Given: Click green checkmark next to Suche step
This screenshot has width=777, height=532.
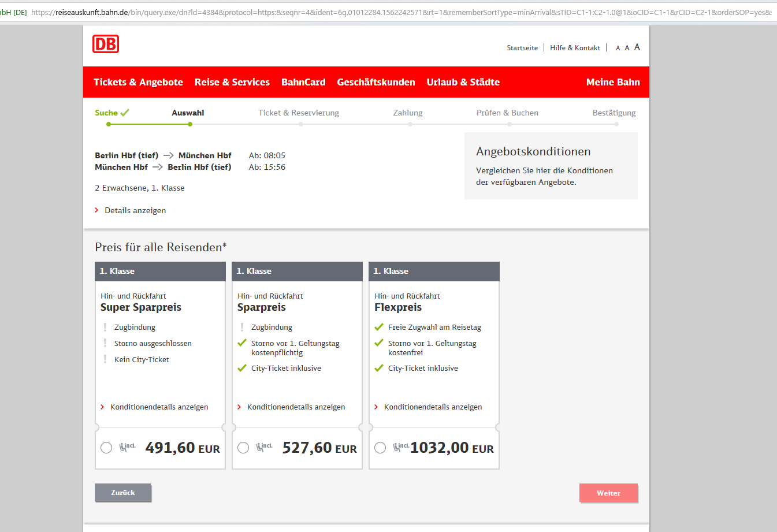Looking at the screenshot, I should [x=125, y=113].
